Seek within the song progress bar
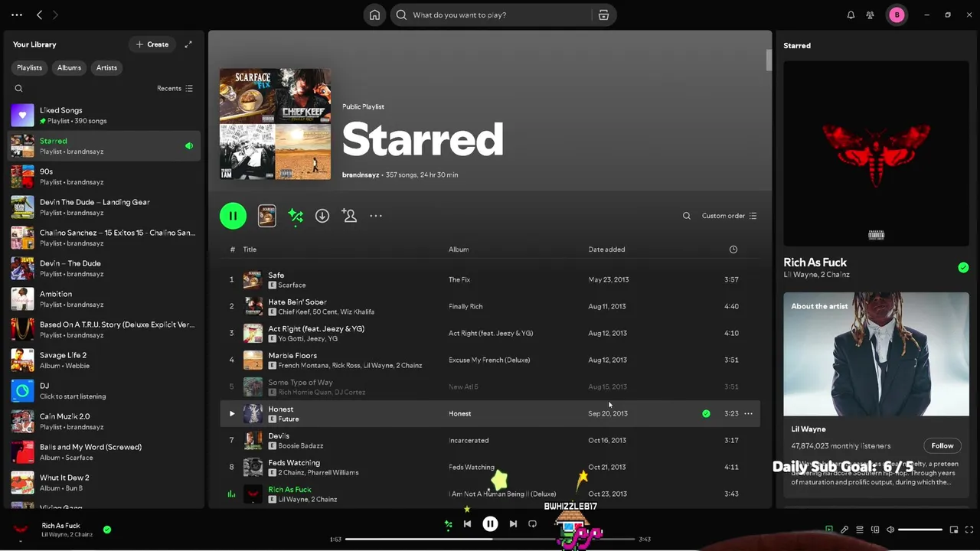The width and height of the screenshot is (980, 551). coord(490,539)
